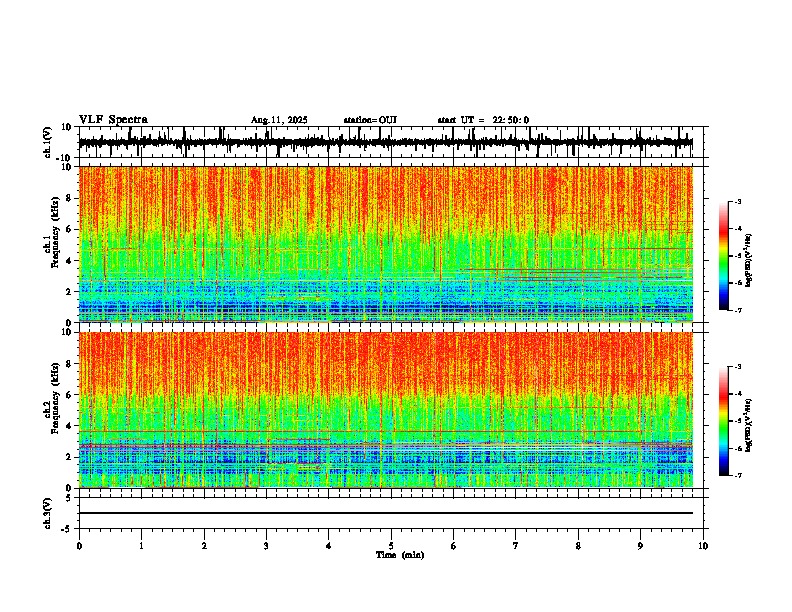Screen dimensions: 792x612
Task: Click the time axis tick label "9"
Action: [x=640, y=546]
